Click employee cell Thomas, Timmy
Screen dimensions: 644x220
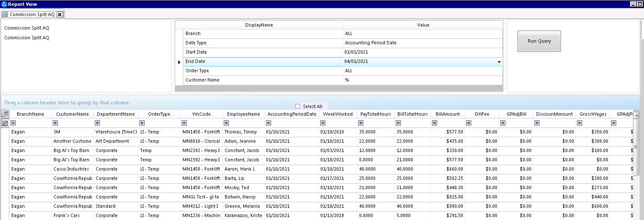point(244,132)
